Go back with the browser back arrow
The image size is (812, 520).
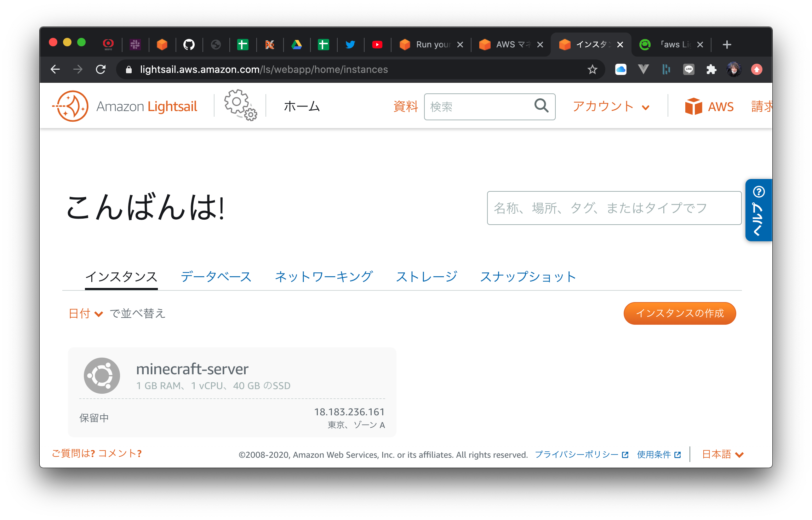point(56,69)
